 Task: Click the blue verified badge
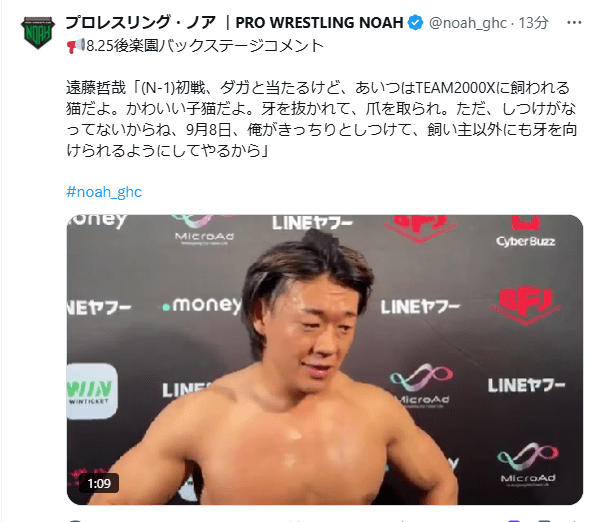coord(416,23)
